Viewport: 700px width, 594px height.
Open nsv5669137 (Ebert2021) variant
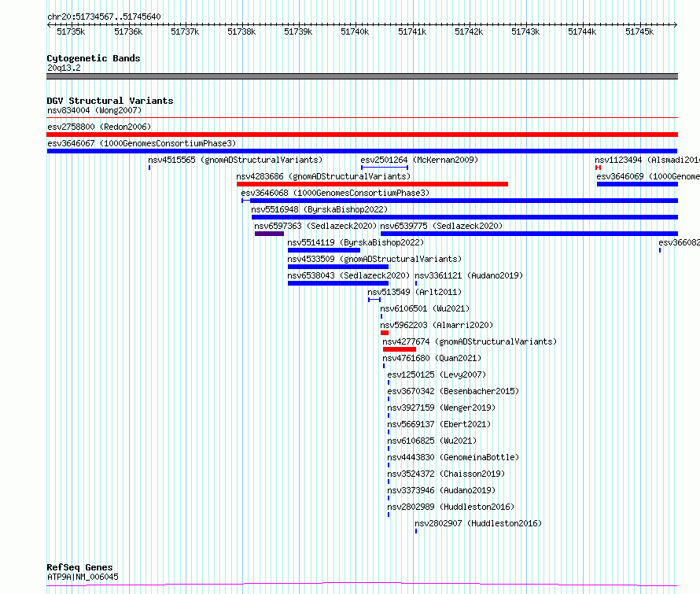tap(439, 424)
